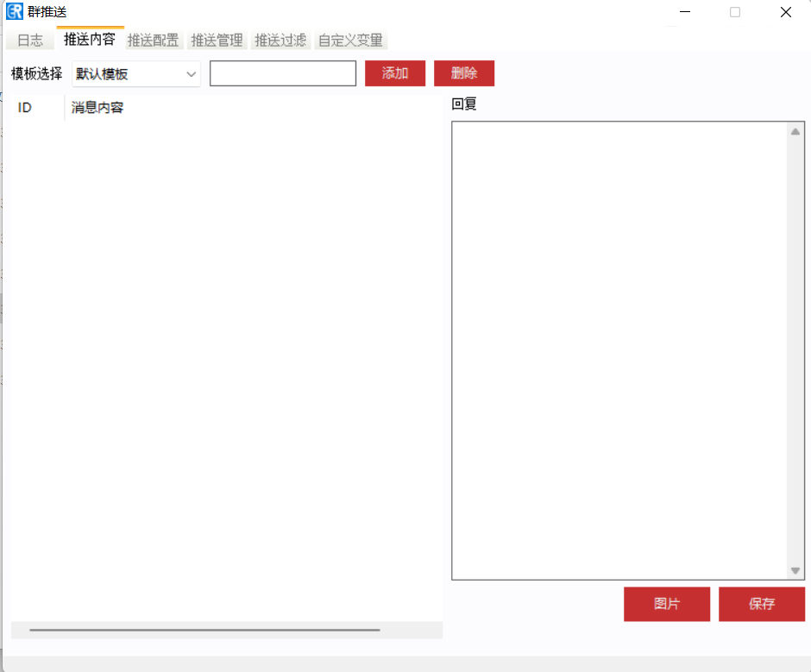The height and width of the screenshot is (672, 811).
Task: Click the app logo in title bar
Action: pos(14,12)
